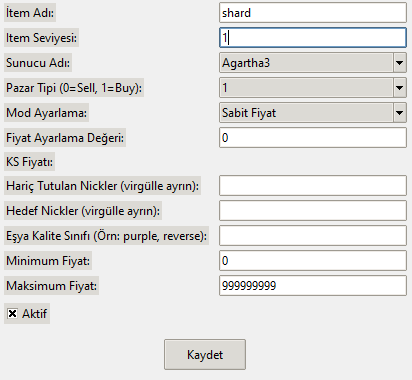412x380 pixels.
Task: Click the İtem Adı field containing shard
Action: [313, 13]
